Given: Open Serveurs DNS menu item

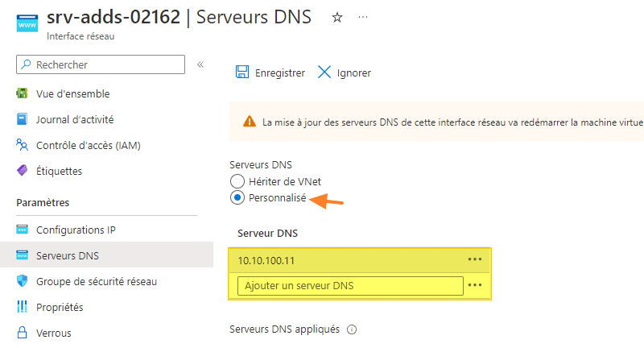Looking at the screenshot, I should tap(107, 255).
